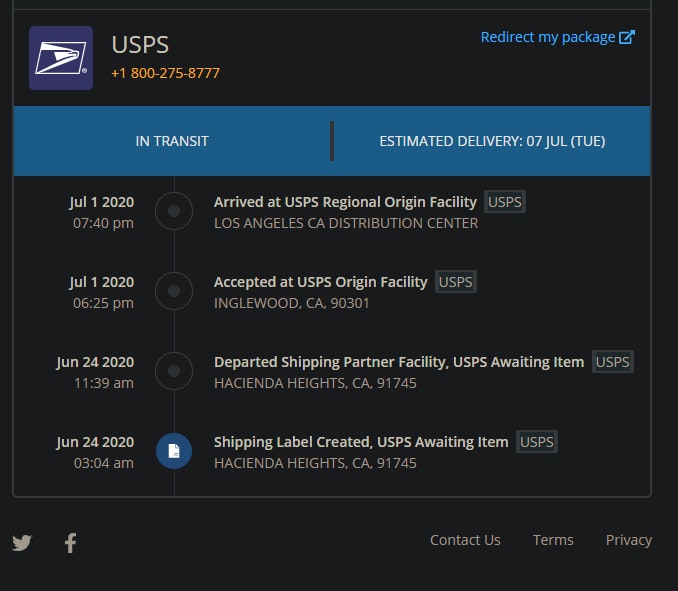Click USPS tag on Shipping Label Created event

[537, 442]
